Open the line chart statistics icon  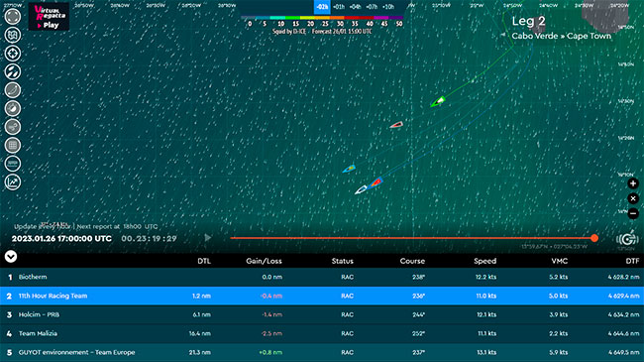pos(12,182)
